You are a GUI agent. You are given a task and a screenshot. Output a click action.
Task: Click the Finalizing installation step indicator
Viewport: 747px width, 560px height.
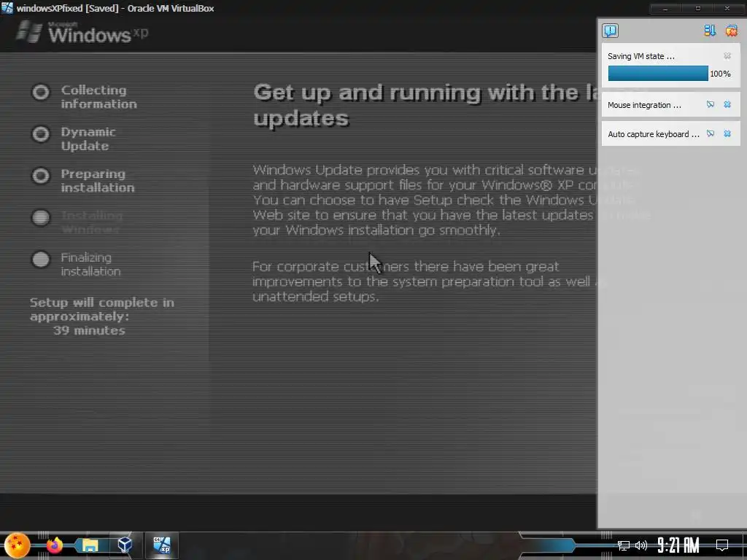(x=41, y=260)
